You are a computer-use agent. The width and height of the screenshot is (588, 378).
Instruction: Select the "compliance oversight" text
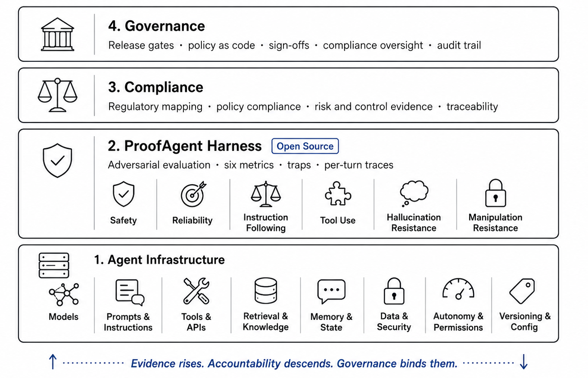click(x=373, y=46)
